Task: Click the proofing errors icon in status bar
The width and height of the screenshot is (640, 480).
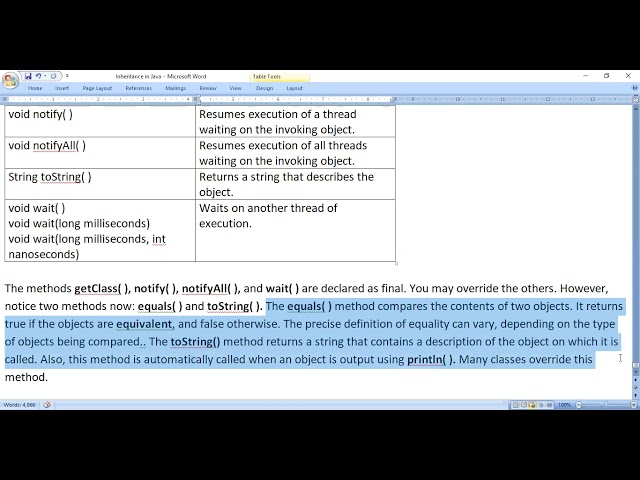Action: (x=47, y=405)
